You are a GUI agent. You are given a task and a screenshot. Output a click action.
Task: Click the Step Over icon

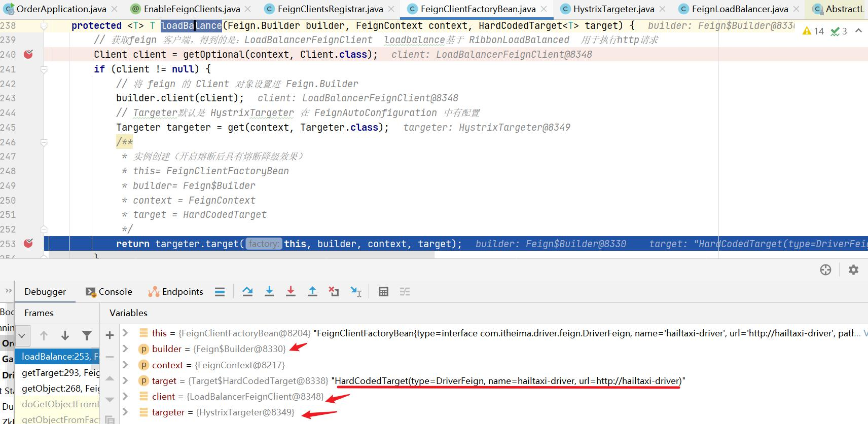point(247,291)
